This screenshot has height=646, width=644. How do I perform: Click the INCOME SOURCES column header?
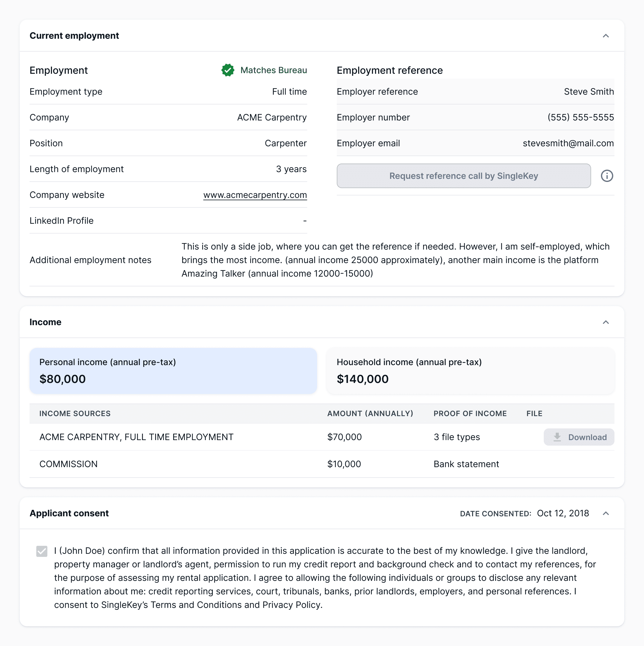click(x=75, y=413)
